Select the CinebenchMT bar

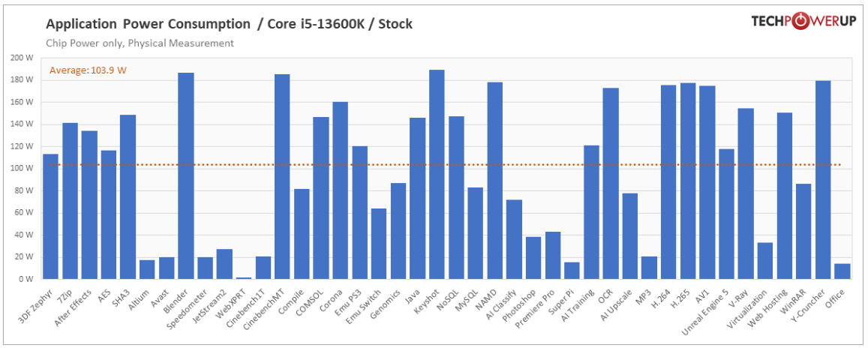point(282,176)
